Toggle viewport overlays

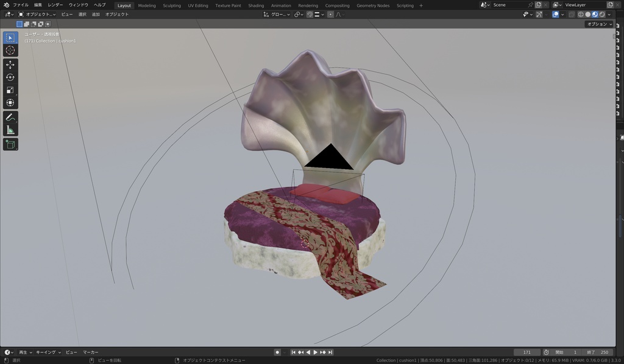(556, 15)
